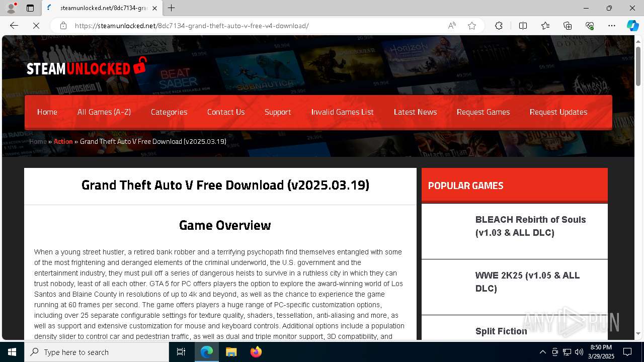This screenshot has height=362, width=644.
Task: Open the Windows Start menu
Action: point(12,352)
